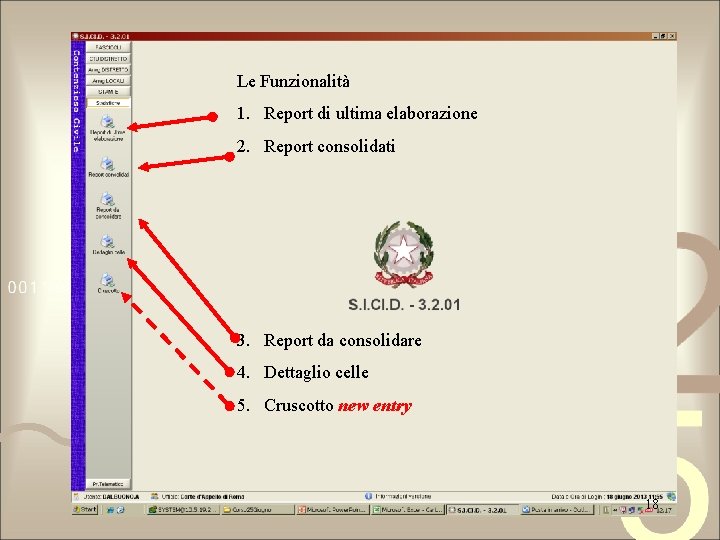Select the Statistiche sidebar tab
The height and width of the screenshot is (540, 720).
coord(108,103)
